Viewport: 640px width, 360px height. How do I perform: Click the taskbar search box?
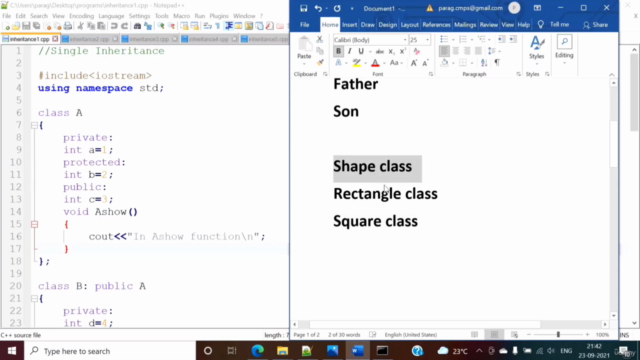[110, 351]
